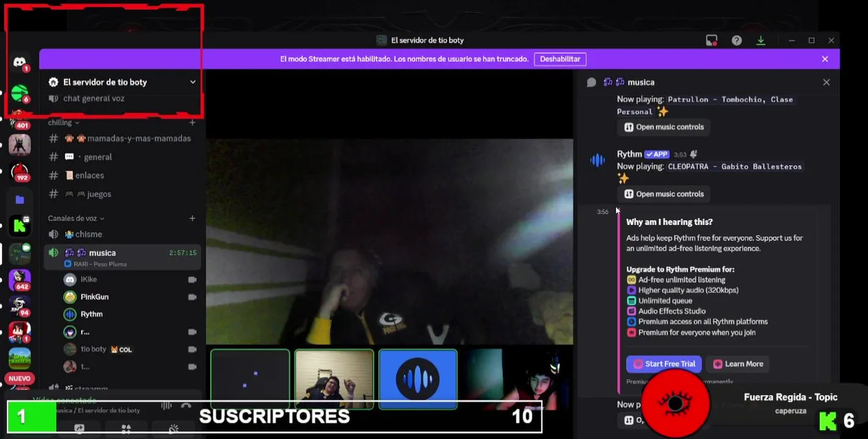The height and width of the screenshot is (439, 868).
Task: Open the Crafters green landscape server icon
Action: 20,359
